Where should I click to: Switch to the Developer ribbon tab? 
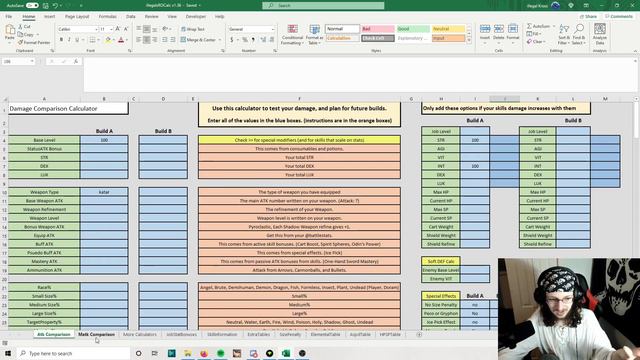point(196,17)
